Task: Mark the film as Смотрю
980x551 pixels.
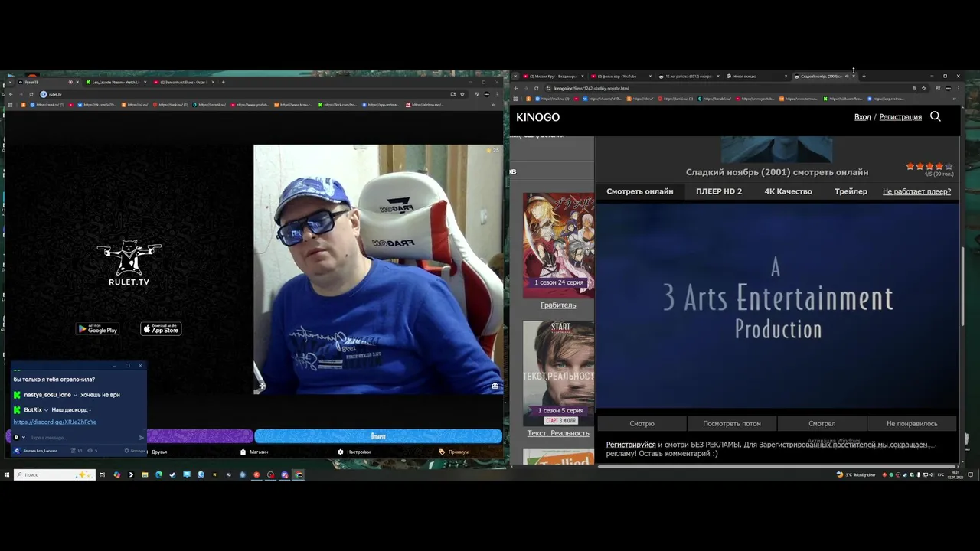Action: [642, 423]
